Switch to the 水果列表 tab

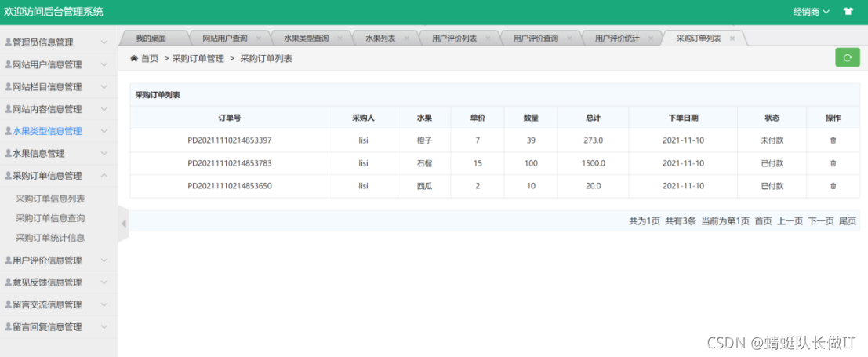click(380, 38)
